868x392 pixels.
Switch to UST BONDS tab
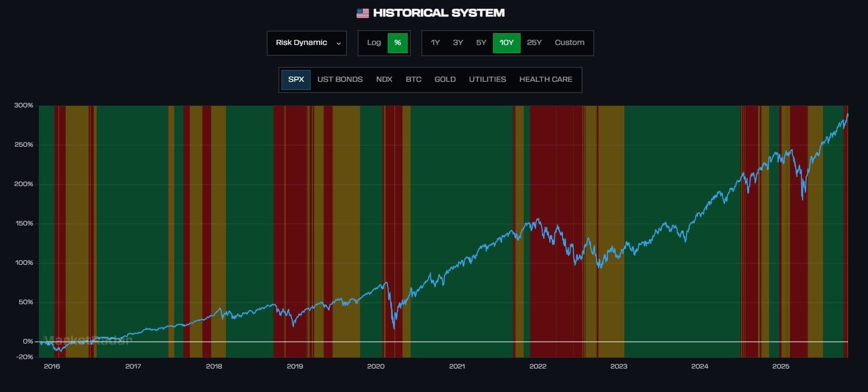pos(340,80)
